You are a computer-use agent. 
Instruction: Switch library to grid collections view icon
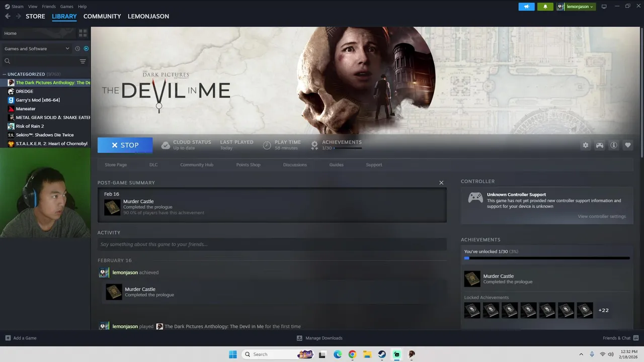click(83, 33)
